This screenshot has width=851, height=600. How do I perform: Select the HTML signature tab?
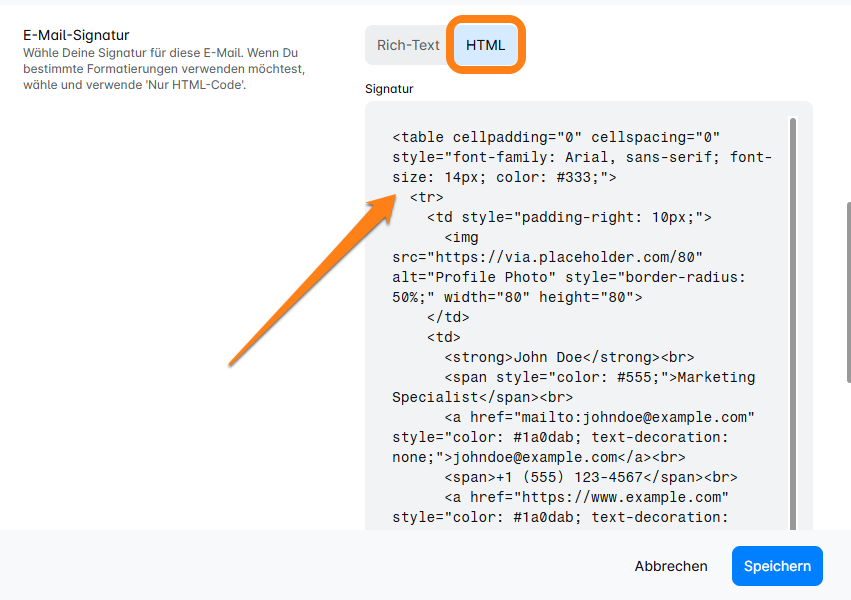click(x=485, y=45)
